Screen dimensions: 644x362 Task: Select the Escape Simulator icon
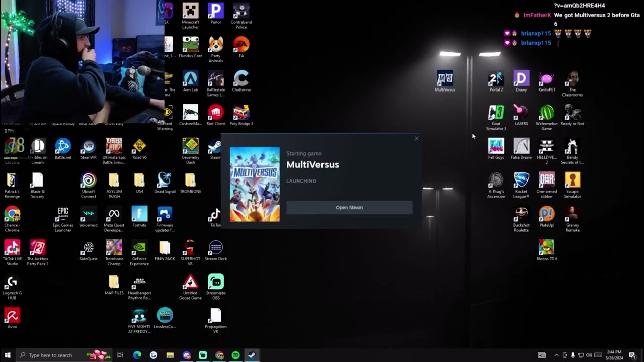(572, 185)
